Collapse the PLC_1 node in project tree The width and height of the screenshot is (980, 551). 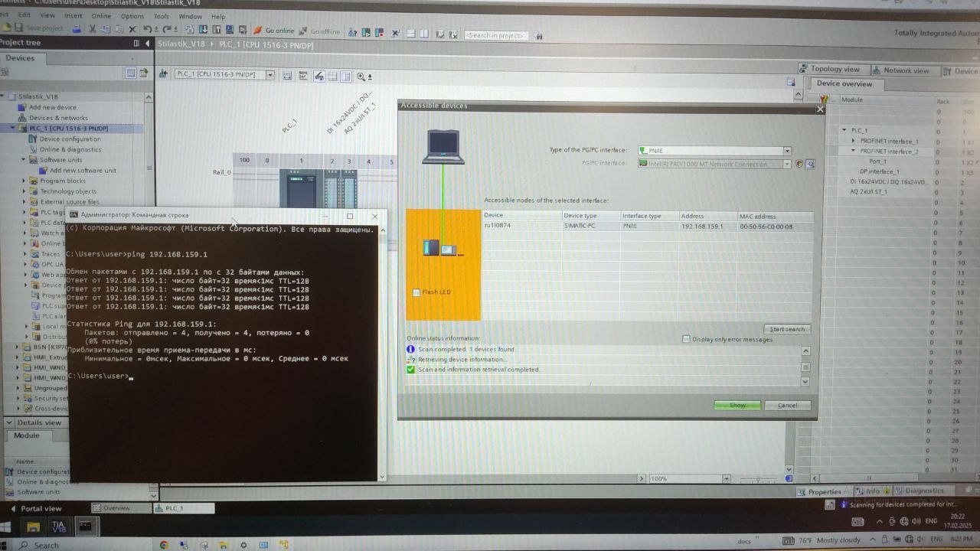pyautogui.click(x=13, y=129)
